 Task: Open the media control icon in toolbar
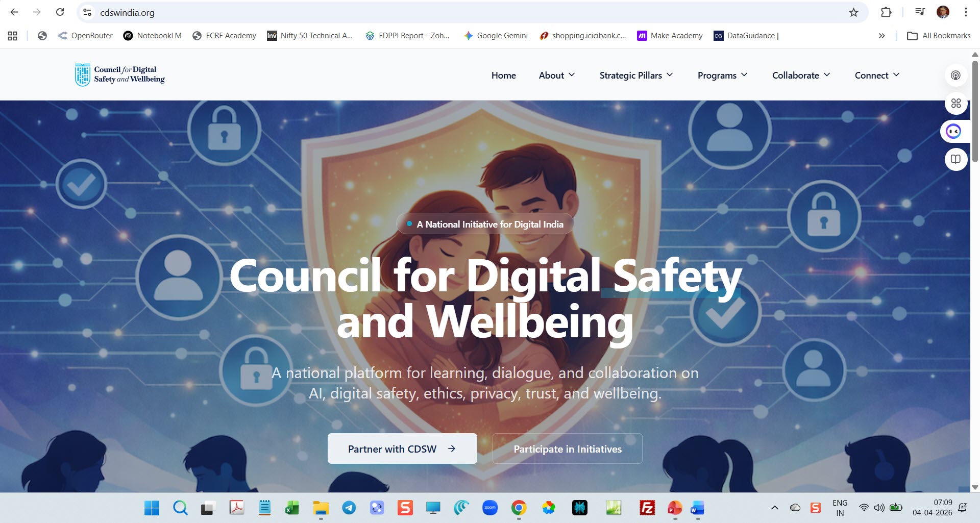pos(920,12)
